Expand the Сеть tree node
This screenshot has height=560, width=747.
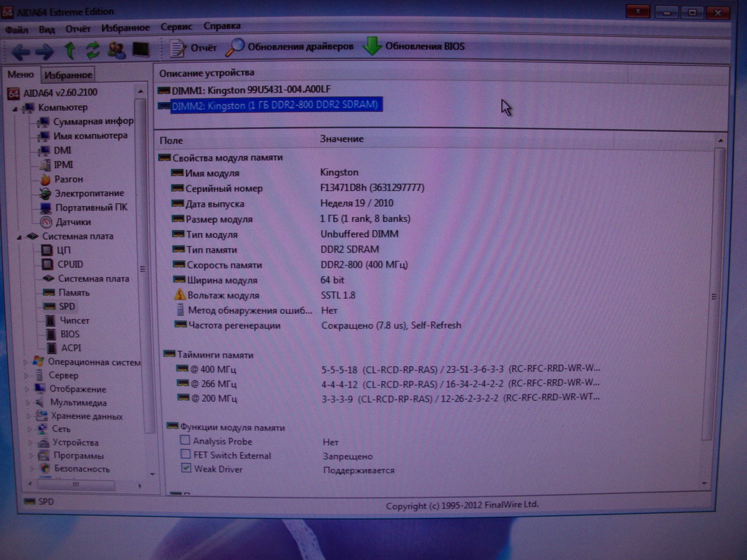(29, 429)
